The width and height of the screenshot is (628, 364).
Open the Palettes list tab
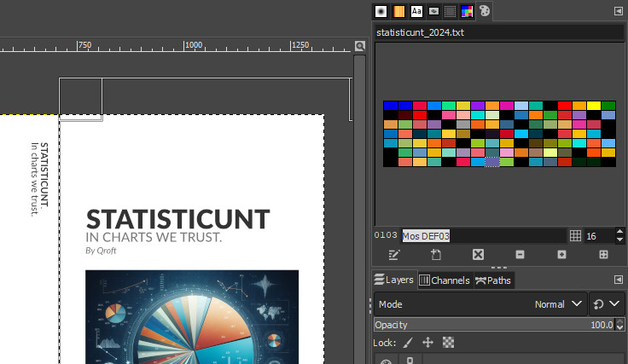click(467, 11)
